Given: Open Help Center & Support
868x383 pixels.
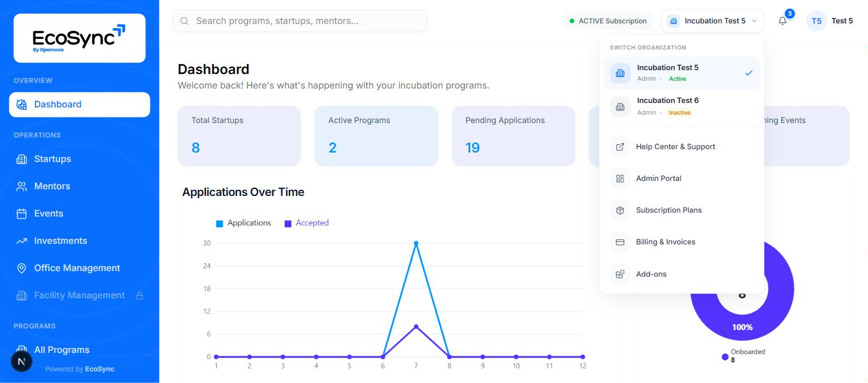Looking at the screenshot, I should point(682,147).
